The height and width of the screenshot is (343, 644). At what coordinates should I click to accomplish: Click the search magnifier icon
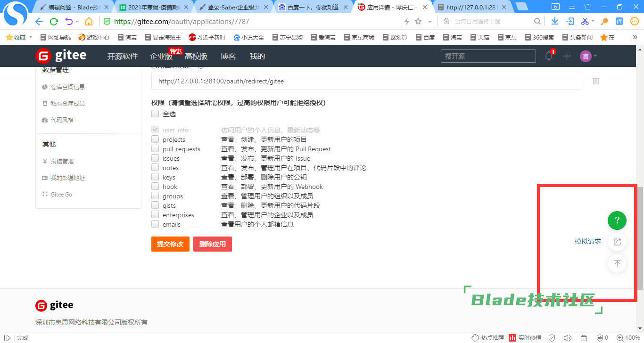[x=537, y=21]
